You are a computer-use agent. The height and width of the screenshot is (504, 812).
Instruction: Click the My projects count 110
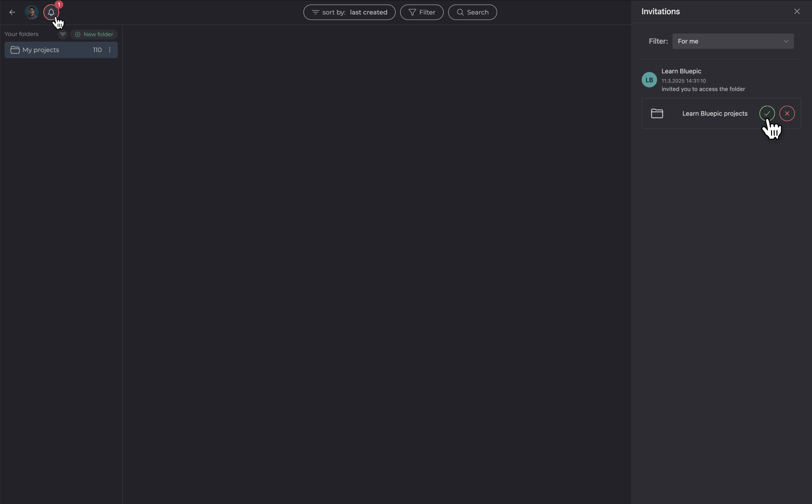click(97, 50)
